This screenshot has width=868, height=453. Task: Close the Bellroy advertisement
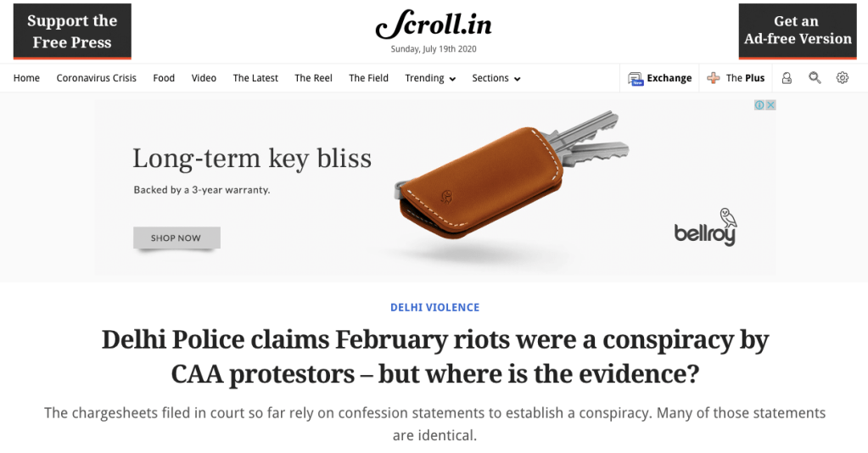pos(771,105)
